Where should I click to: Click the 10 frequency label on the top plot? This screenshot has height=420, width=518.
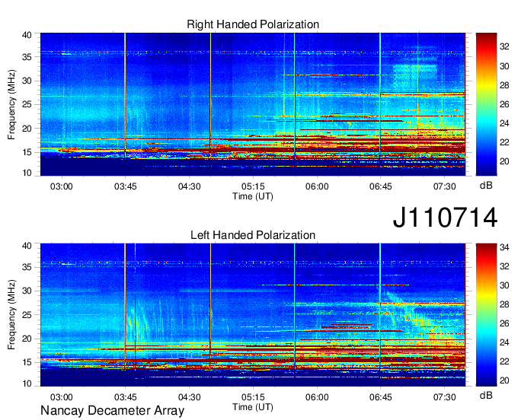pyautogui.click(x=27, y=173)
